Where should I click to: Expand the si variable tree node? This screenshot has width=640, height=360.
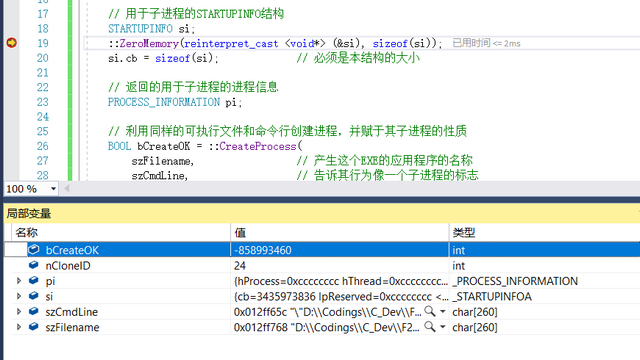tap(19, 296)
